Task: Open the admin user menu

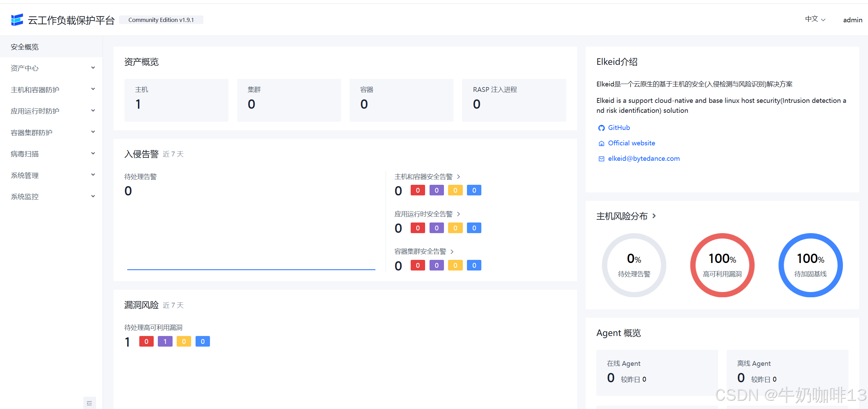Action: (x=853, y=20)
